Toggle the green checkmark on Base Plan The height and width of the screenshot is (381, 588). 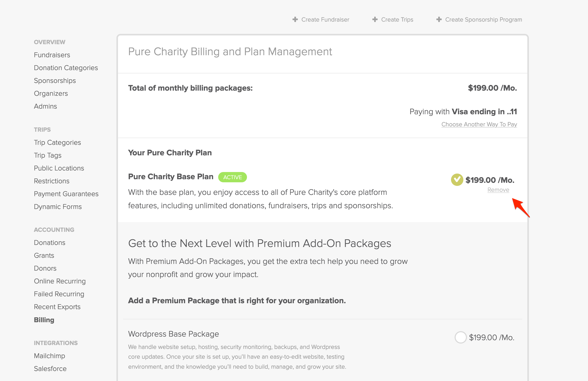pyautogui.click(x=457, y=180)
